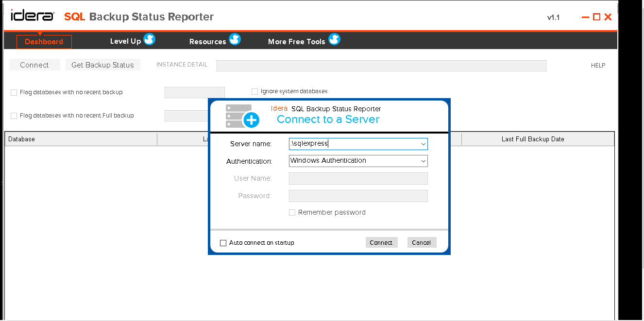Check Flag databases with no recent Full backup
Screen dimensions: 644x321
14,116
